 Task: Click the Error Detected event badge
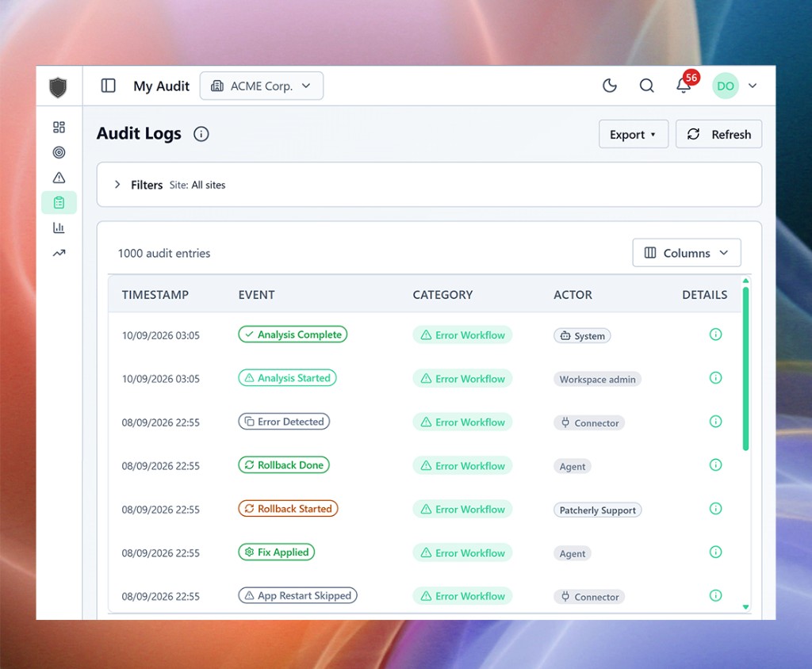coord(284,422)
